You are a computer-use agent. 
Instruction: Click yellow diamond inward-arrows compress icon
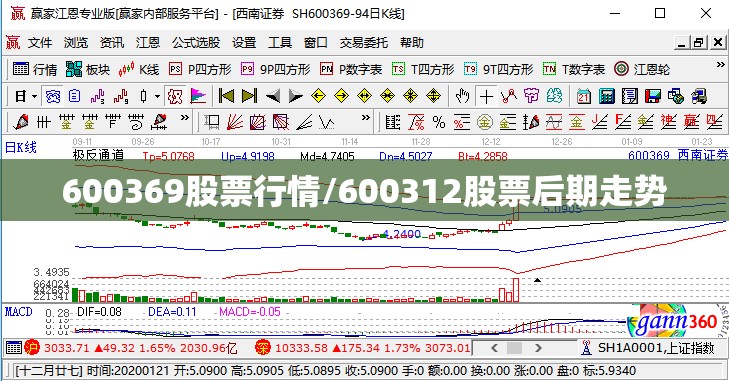point(387,96)
